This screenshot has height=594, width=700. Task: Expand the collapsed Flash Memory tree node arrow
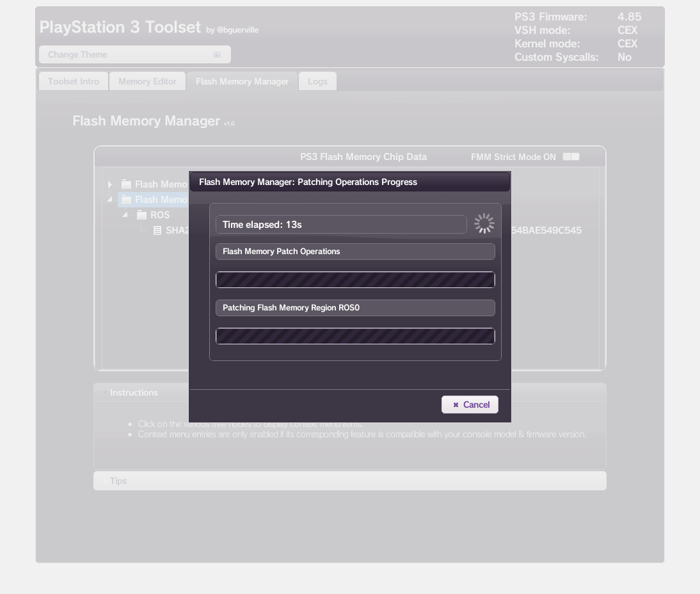[110, 184]
